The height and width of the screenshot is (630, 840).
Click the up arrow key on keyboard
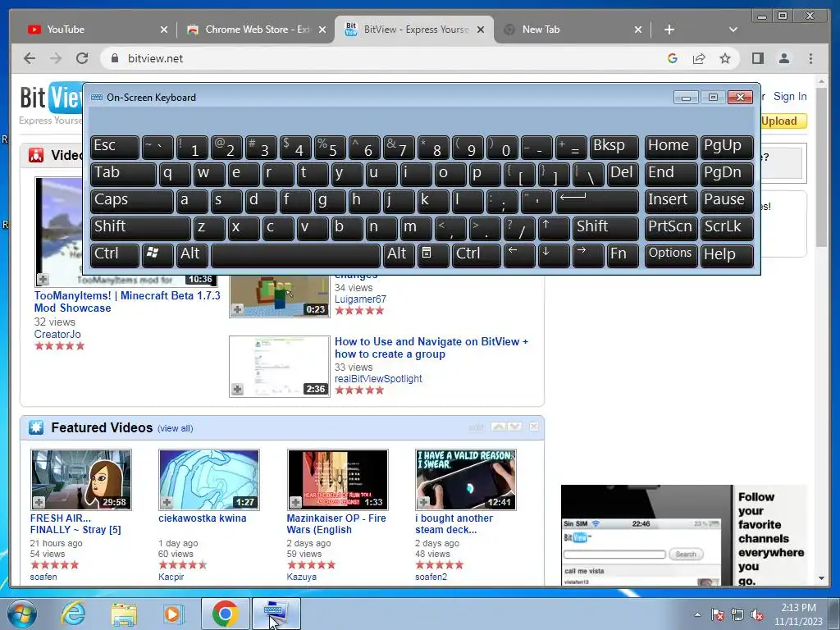pos(553,228)
